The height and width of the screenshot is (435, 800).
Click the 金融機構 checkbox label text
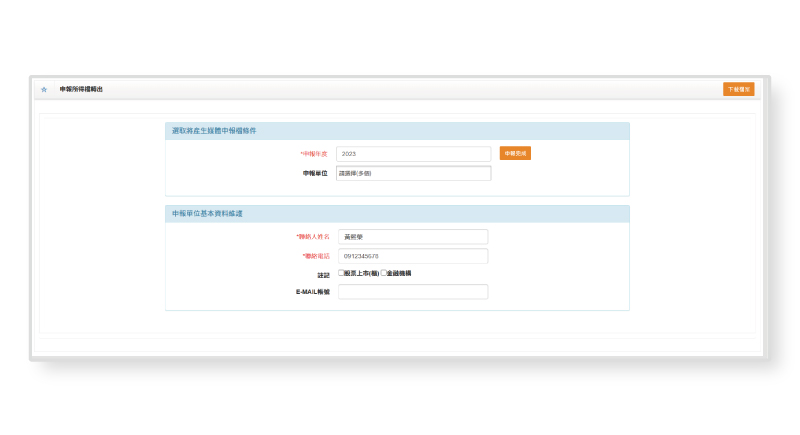coord(399,273)
